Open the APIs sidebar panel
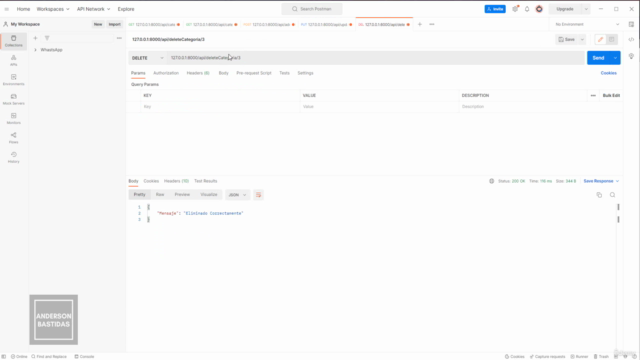This screenshot has width=640, height=360. pyautogui.click(x=13, y=60)
